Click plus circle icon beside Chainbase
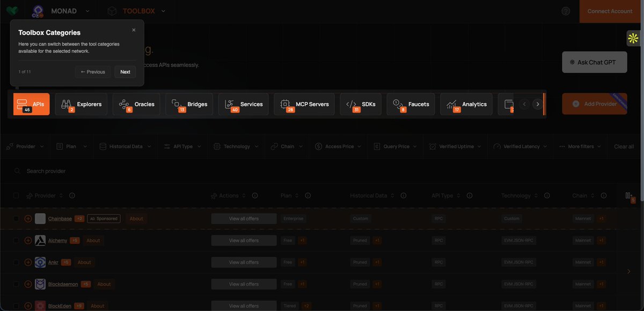The width and height of the screenshot is (644, 311). coord(28,219)
